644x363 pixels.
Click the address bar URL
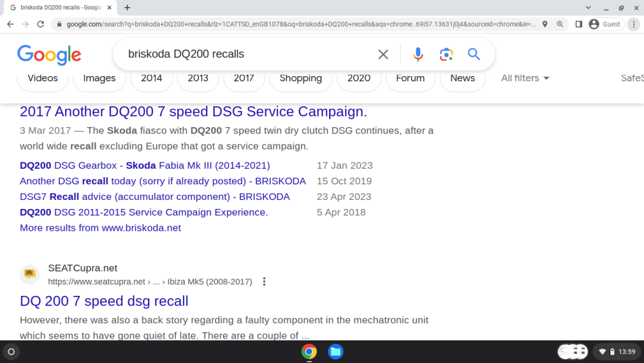[x=301, y=25]
